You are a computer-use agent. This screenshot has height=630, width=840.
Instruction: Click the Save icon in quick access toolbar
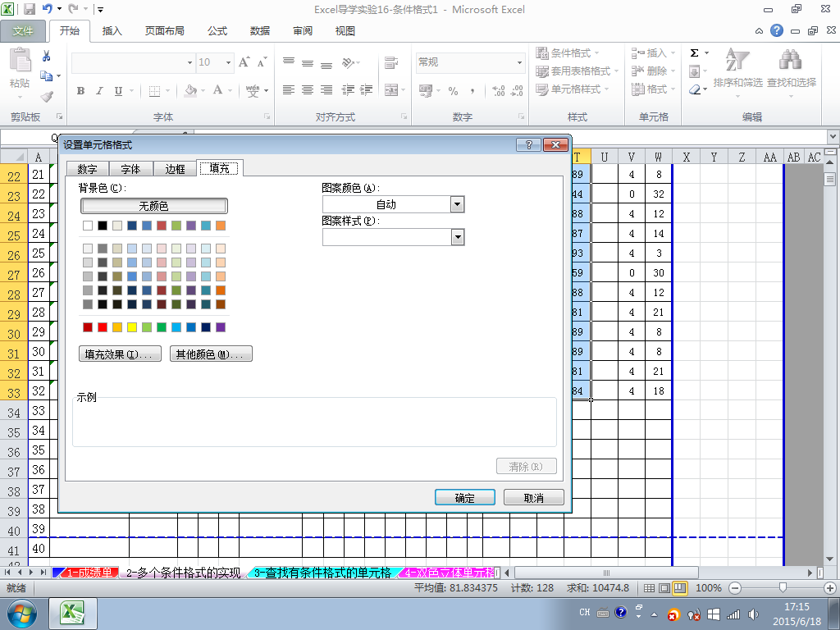[30, 9]
